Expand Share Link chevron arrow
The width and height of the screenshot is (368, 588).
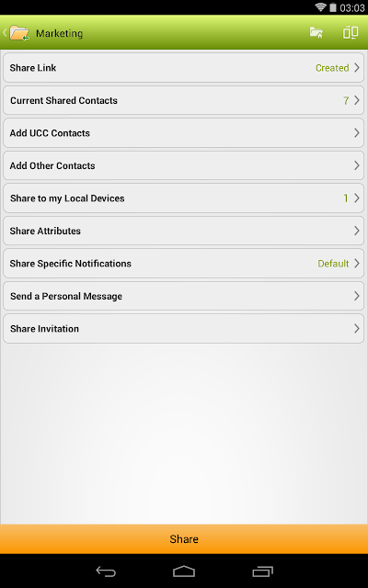click(357, 68)
